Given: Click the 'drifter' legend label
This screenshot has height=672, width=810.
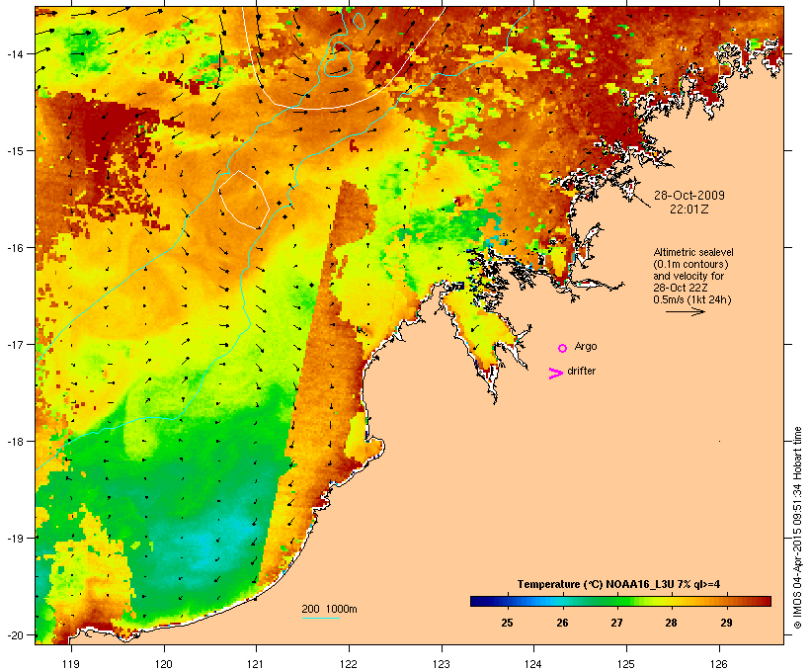Looking at the screenshot, I should pos(581,371).
